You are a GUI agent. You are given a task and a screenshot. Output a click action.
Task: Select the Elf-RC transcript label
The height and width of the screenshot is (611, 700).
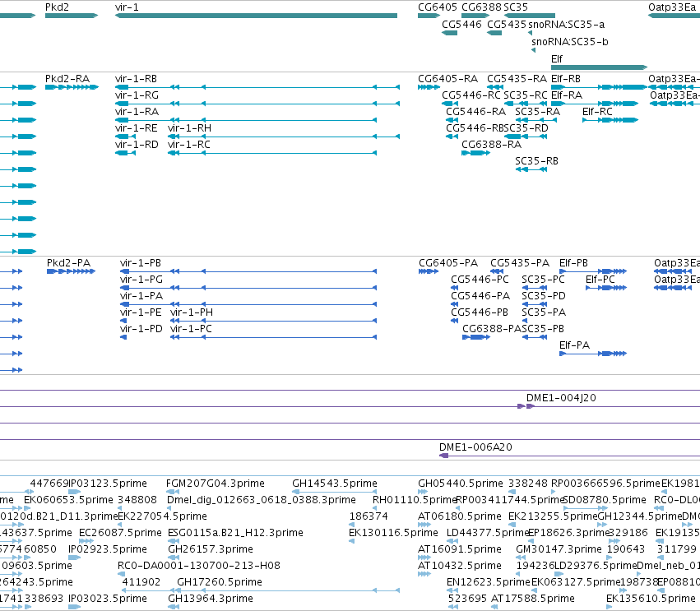(x=597, y=112)
